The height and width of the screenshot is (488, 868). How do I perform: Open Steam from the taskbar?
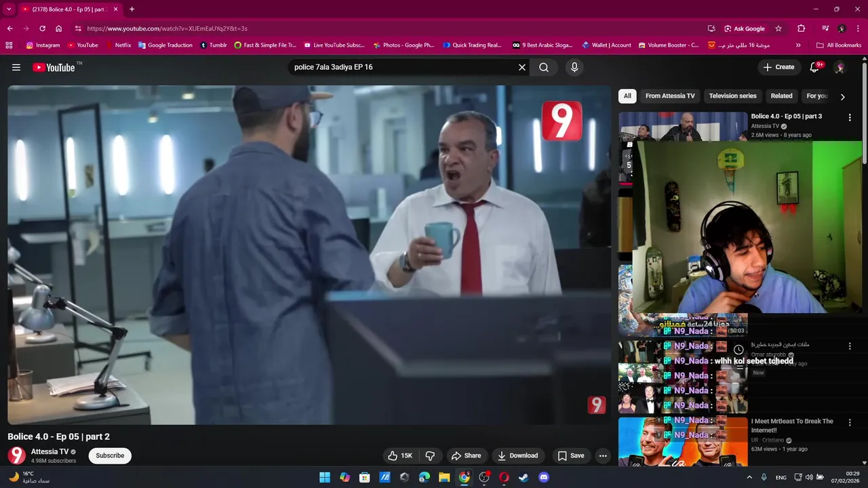tap(524, 477)
